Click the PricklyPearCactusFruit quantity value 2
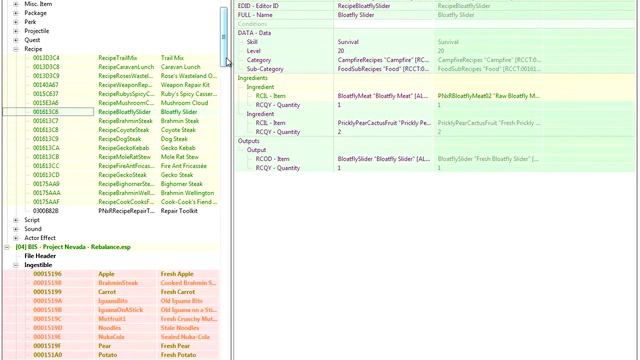This screenshot has width=640, height=360. coord(339,132)
